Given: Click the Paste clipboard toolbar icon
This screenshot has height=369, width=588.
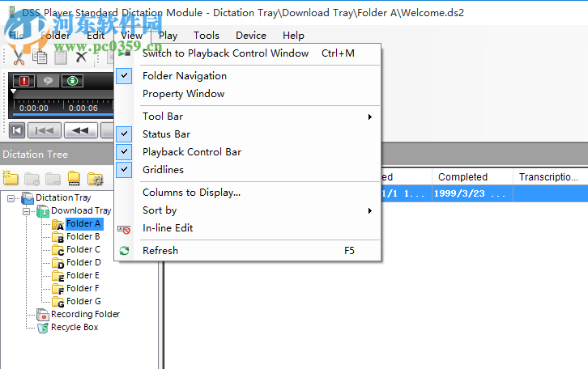Looking at the screenshot, I should [61, 57].
